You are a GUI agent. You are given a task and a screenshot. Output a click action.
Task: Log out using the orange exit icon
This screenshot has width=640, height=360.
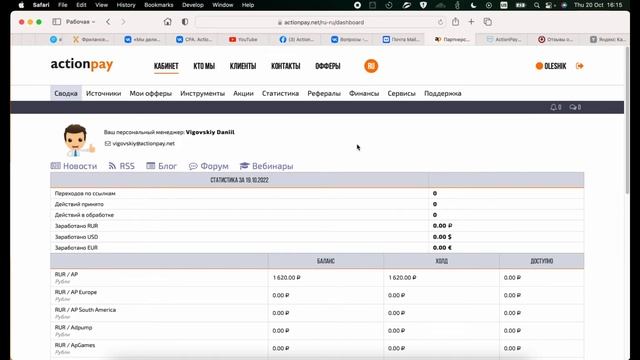point(580,66)
